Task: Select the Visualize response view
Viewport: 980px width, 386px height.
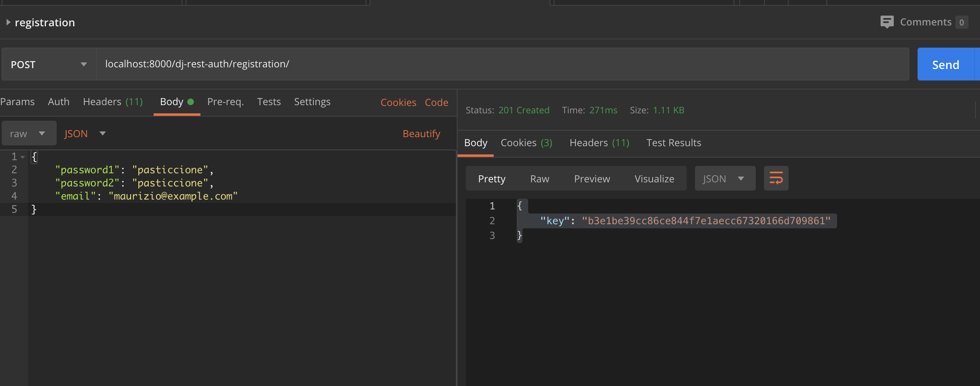Action: pyautogui.click(x=654, y=179)
